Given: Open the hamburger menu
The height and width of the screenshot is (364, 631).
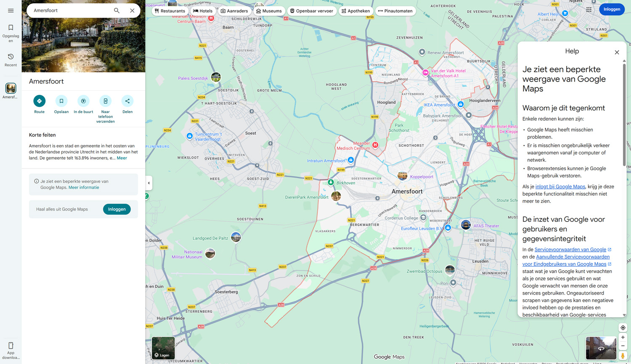Looking at the screenshot, I should (11, 11).
